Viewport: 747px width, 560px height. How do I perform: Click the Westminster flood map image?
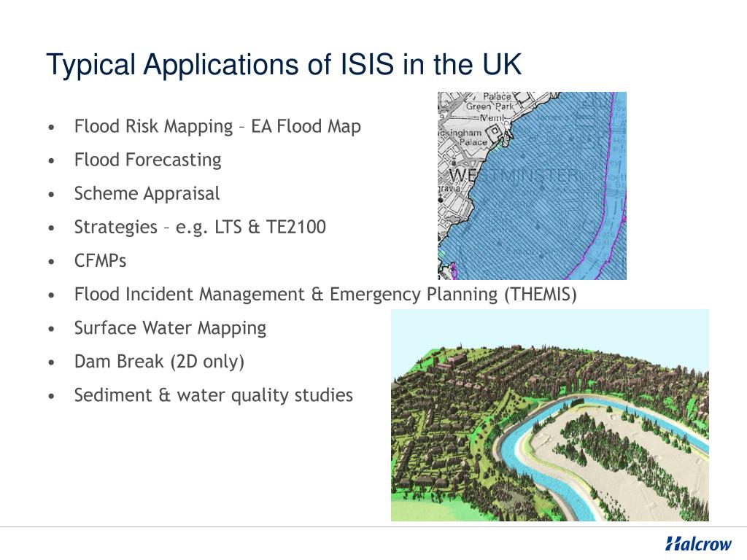click(x=532, y=186)
